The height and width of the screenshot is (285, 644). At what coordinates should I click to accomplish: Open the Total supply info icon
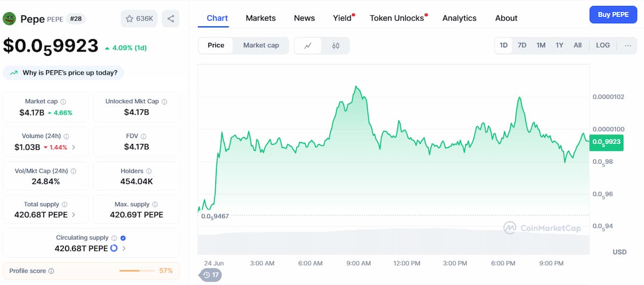[x=64, y=204]
